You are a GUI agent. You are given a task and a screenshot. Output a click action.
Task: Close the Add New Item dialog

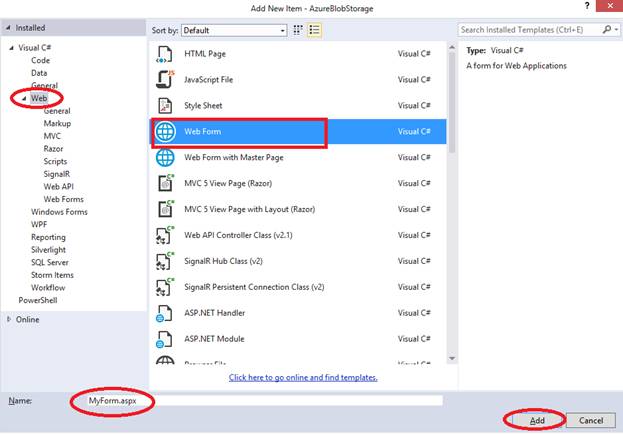point(609,6)
